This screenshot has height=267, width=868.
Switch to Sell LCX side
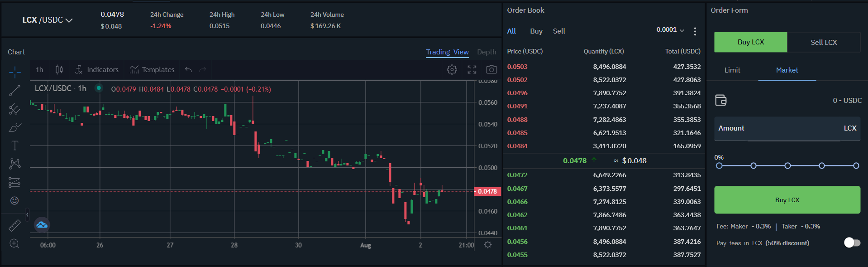(x=823, y=42)
